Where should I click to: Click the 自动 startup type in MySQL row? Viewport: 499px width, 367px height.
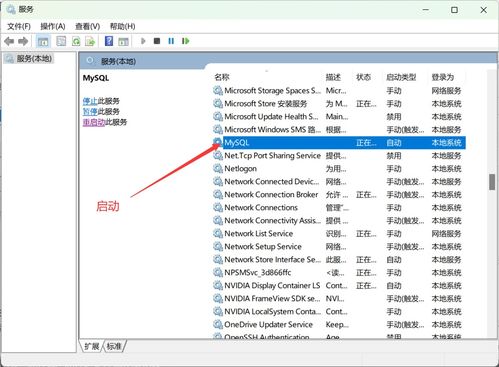pyautogui.click(x=394, y=143)
